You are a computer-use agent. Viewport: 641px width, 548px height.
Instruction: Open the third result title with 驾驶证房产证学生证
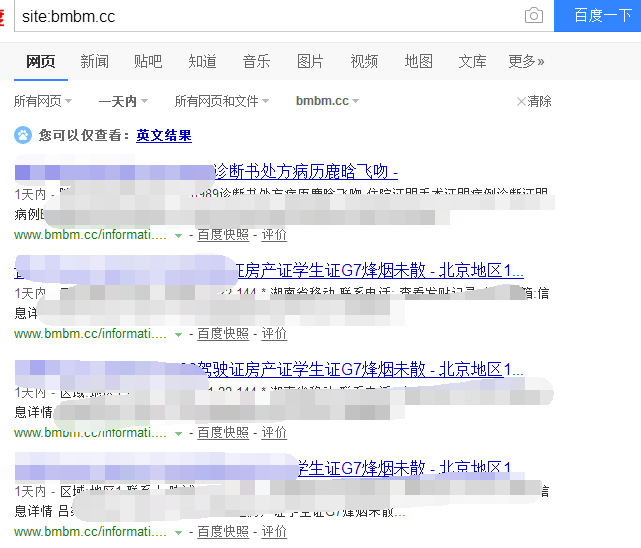click(x=361, y=369)
